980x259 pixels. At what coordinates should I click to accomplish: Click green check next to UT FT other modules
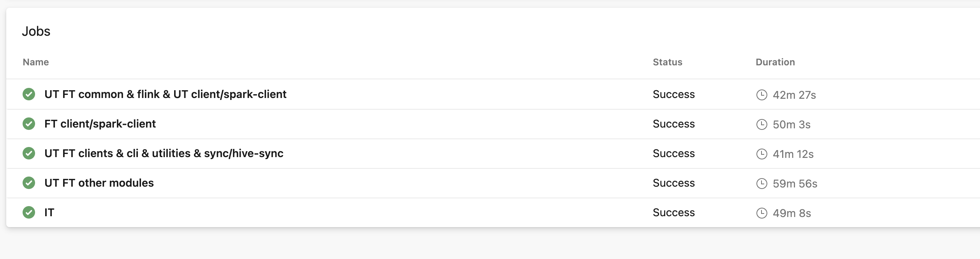pos(29,183)
